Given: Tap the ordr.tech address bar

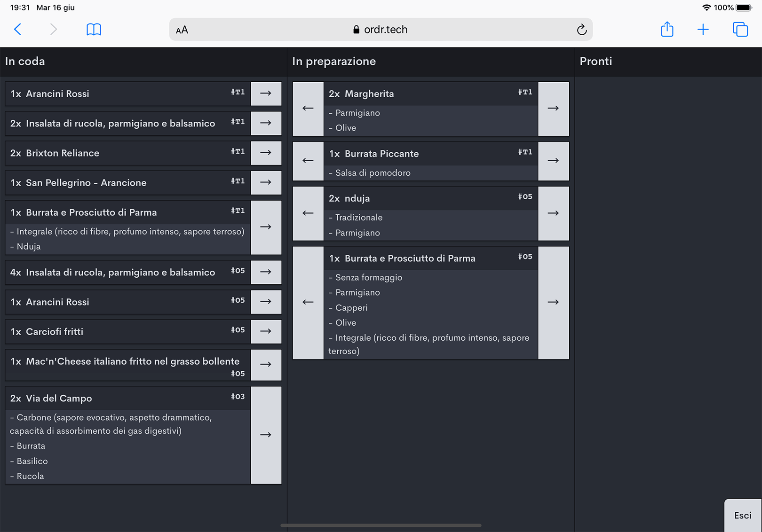Looking at the screenshot, I should pyautogui.click(x=381, y=30).
